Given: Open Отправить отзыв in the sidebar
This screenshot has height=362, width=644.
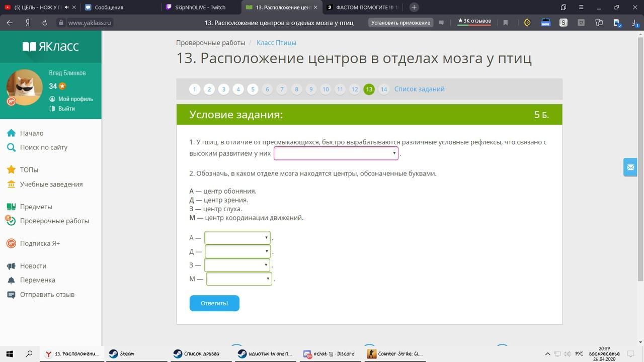Looking at the screenshot, I should point(47,295).
